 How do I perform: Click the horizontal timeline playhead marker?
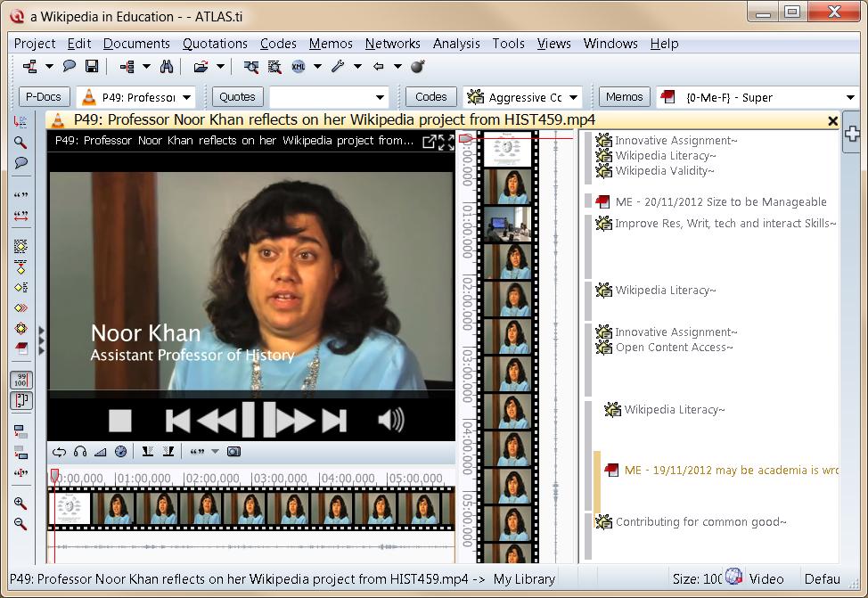click(x=54, y=476)
